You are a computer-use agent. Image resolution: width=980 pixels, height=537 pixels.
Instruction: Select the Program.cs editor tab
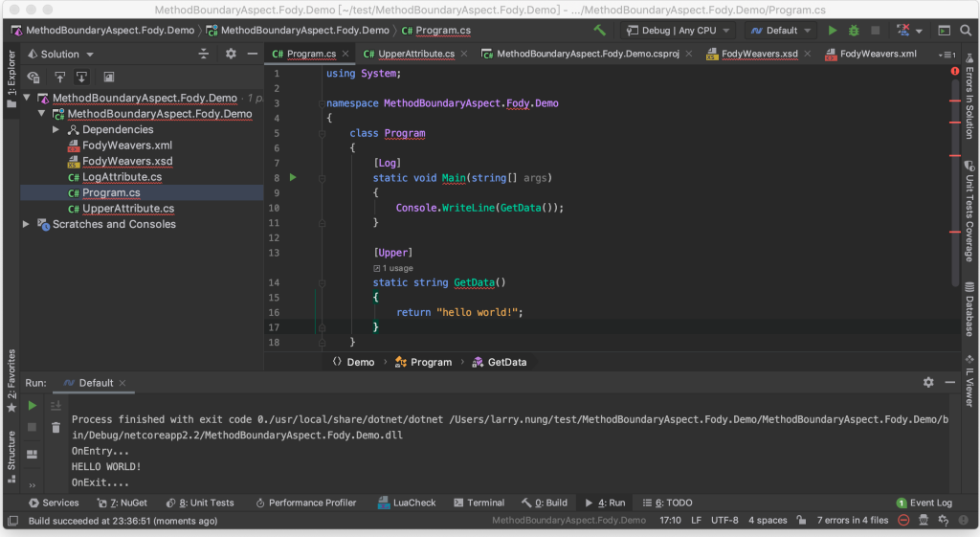pos(311,54)
